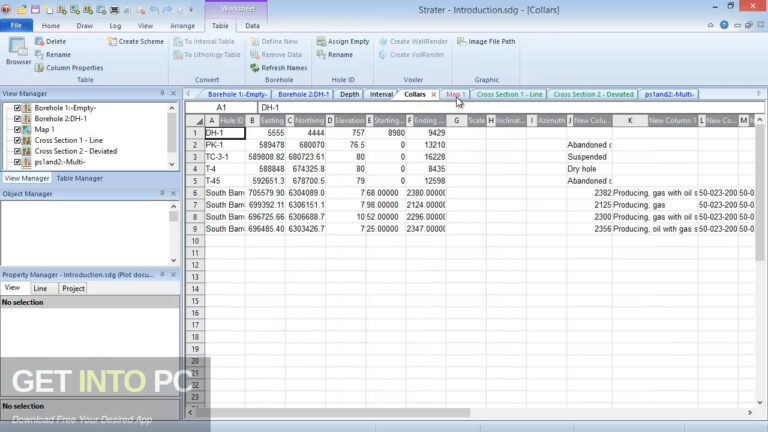Click Assign Empty hole ID
The image size is (768, 432).
click(343, 42)
